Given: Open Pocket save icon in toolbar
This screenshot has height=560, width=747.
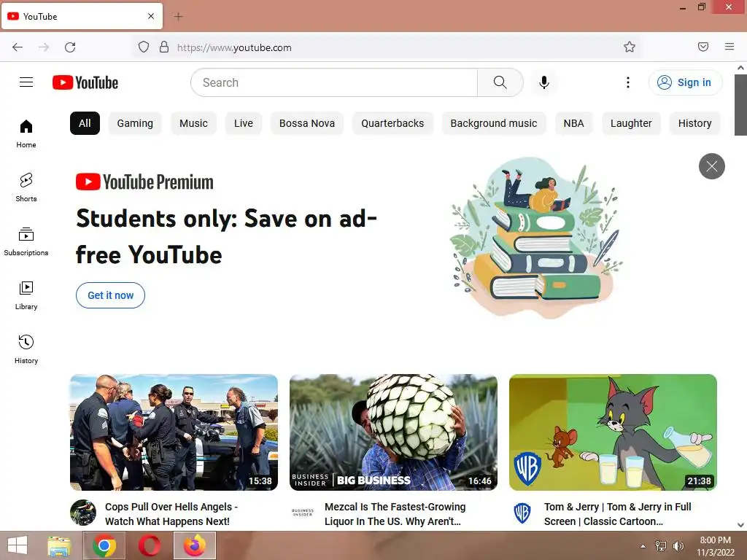Looking at the screenshot, I should (x=703, y=47).
